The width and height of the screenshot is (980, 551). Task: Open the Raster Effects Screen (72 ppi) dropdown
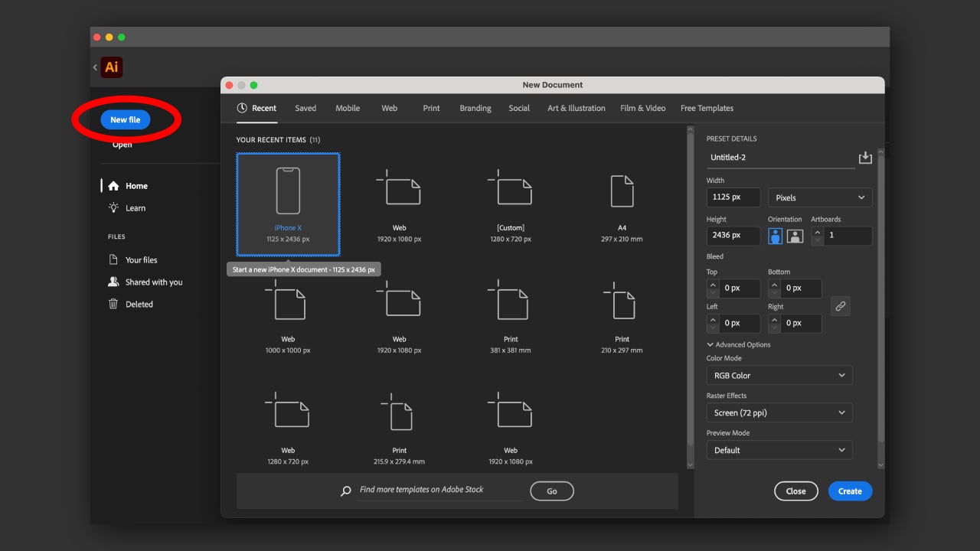coord(779,412)
